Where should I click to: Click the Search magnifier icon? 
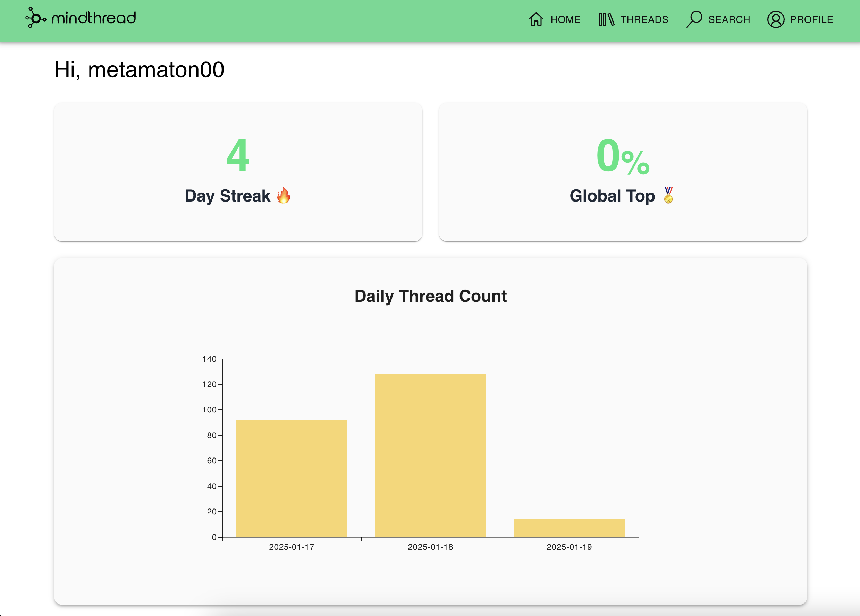coord(694,19)
